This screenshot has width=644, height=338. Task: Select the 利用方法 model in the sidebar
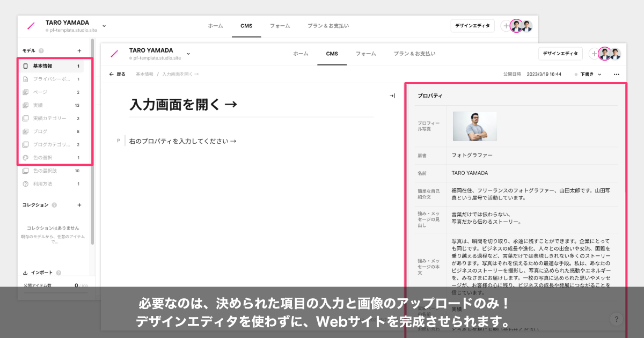53,184
